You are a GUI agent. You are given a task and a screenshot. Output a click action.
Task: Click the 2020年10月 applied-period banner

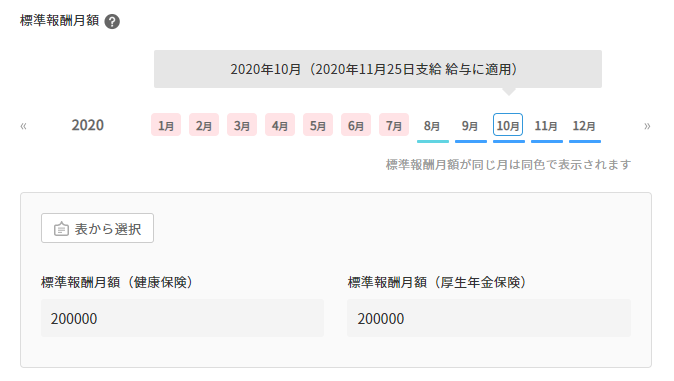click(x=378, y=69)
